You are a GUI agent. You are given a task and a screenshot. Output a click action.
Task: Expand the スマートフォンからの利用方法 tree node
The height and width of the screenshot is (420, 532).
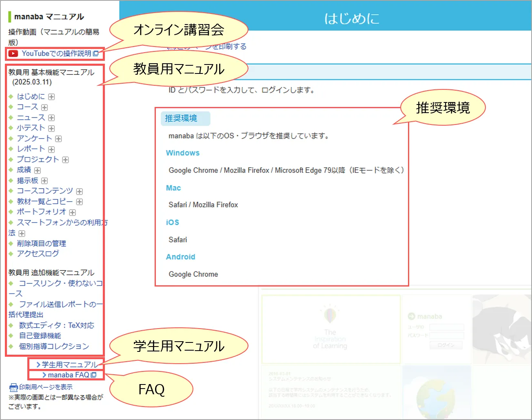point(22,233)
